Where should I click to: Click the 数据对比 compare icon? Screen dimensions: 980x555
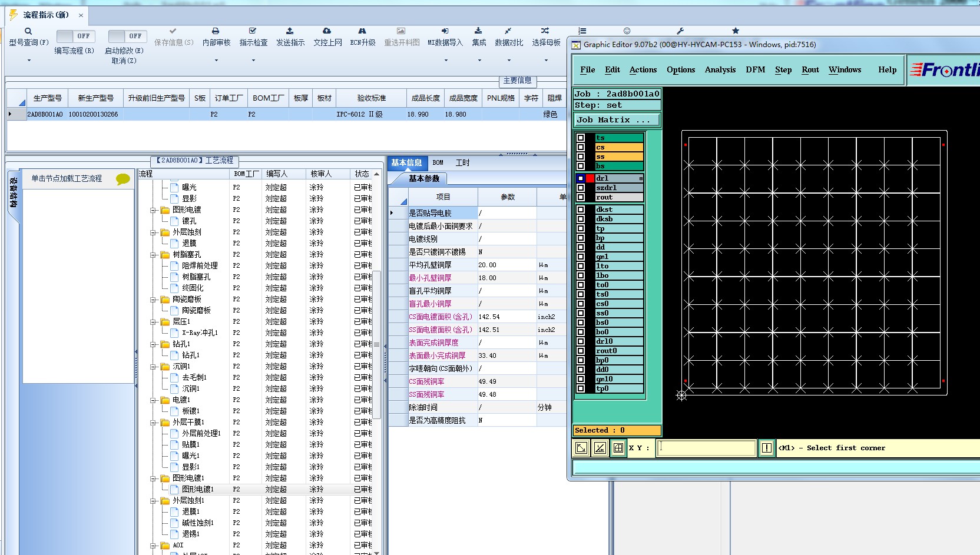point(508,31)
